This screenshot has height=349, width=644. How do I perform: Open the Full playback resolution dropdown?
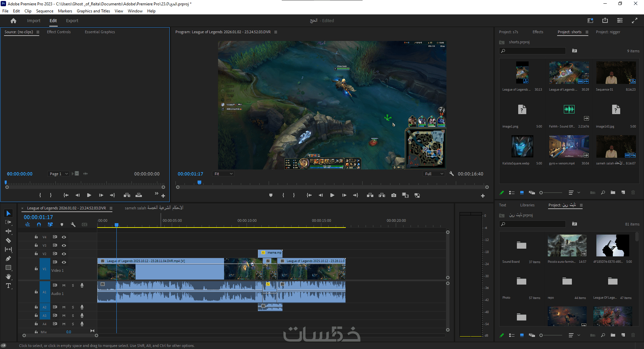click(434, 174)
